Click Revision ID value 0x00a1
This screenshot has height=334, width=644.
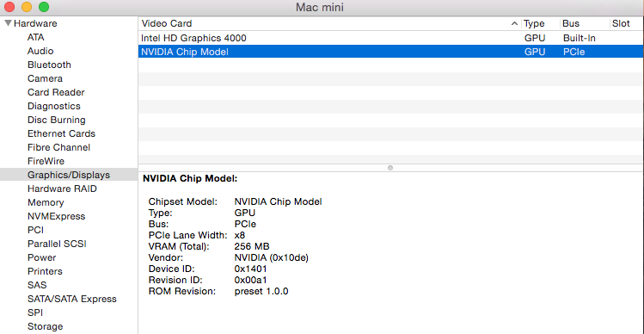pyautogui.click(x=250, y=280)
